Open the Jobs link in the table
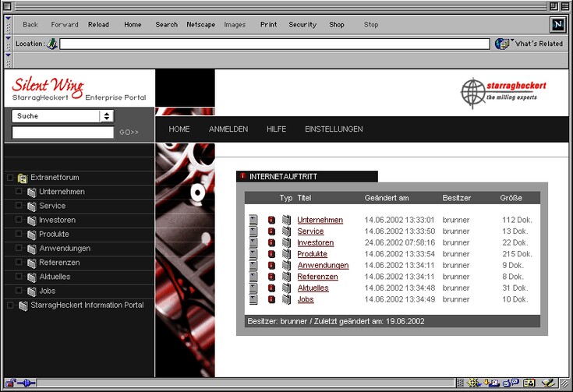 [x=306, y=299]
